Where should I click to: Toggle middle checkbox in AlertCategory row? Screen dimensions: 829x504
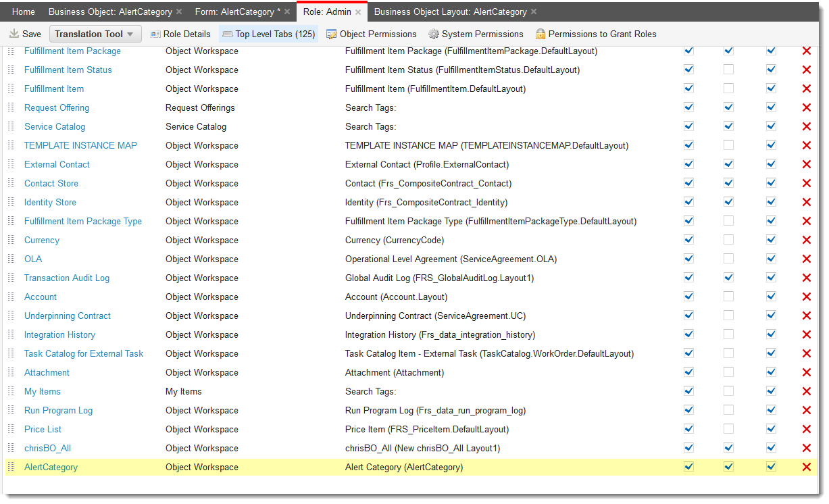728,466
